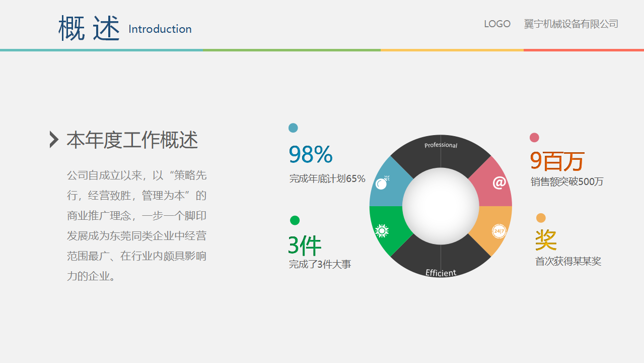Click the 首次获得某某奖 caption

tap(568, 261)
